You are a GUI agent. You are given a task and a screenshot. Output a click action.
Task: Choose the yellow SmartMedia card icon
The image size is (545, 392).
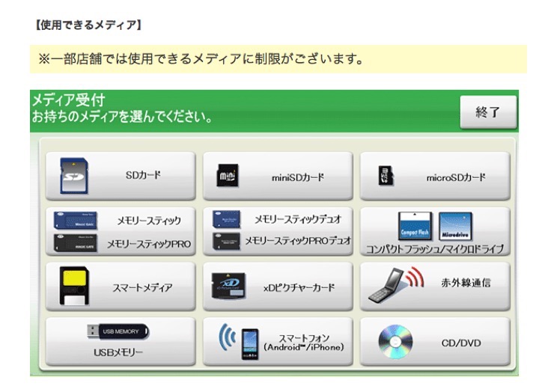[73, 286]
